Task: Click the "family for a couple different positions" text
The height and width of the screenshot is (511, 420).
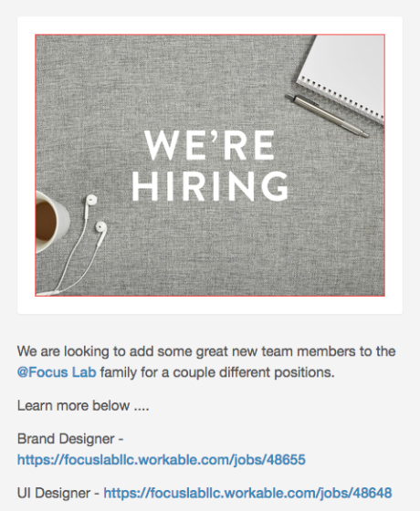Action: pos(217,372)
